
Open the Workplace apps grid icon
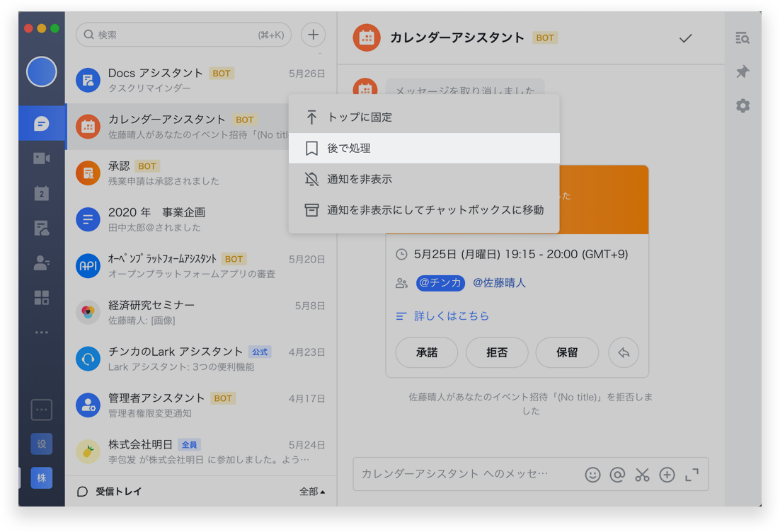pos(42,298)
